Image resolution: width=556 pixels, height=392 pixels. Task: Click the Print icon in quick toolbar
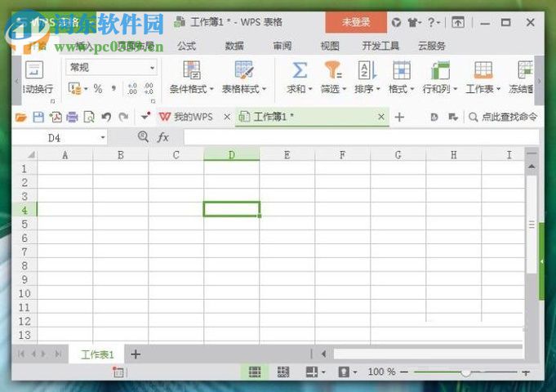pyautogui.click(x=72, y=117)
